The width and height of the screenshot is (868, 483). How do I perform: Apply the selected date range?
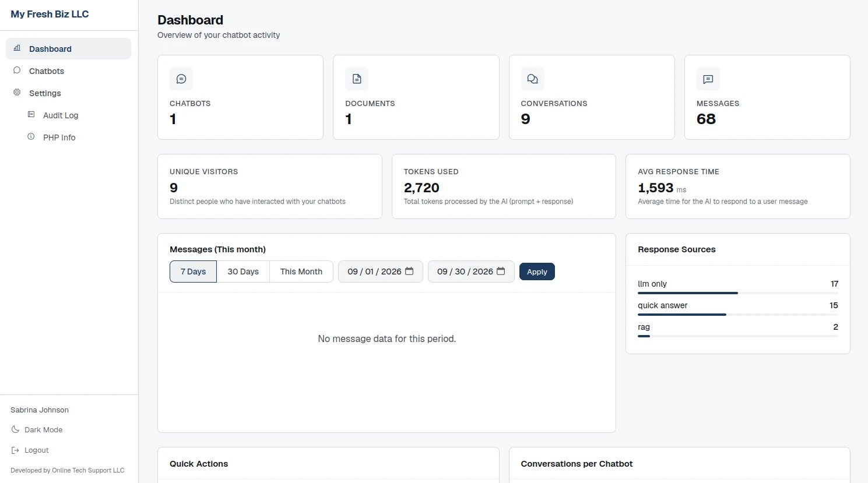click(537, 272)
